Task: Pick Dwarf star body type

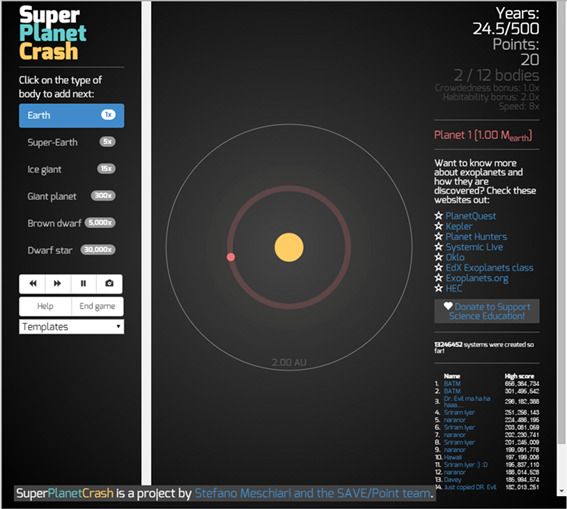Action: (72, 250)
